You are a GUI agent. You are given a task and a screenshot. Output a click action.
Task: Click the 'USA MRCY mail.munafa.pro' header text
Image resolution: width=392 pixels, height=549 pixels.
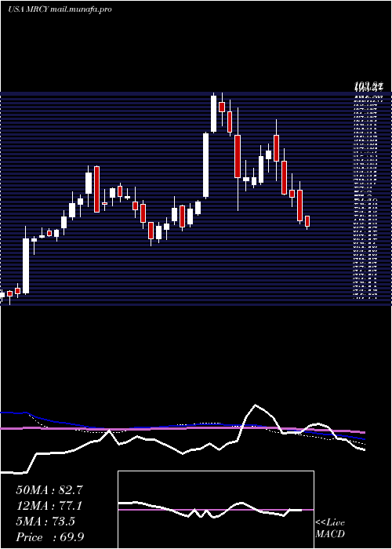click(x=60, y=9)
